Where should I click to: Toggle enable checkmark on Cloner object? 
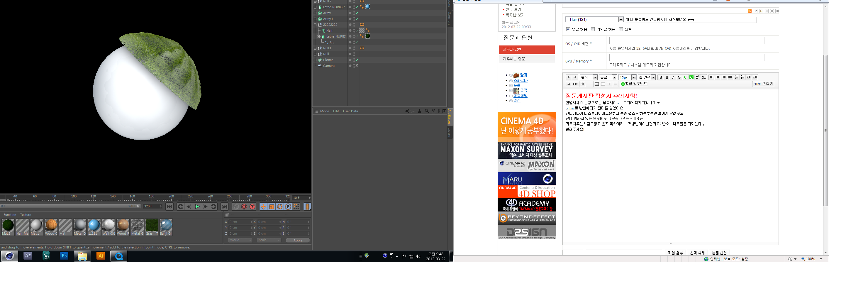(x=357, y=60)
